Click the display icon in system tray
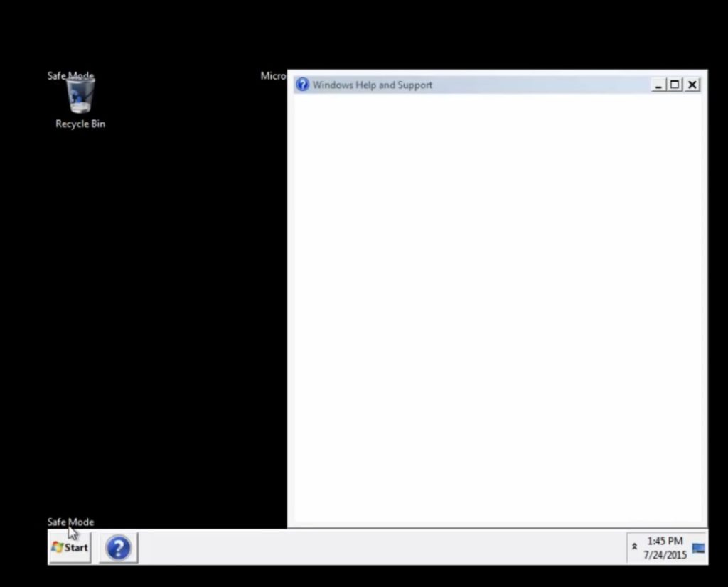 (698, 548)
